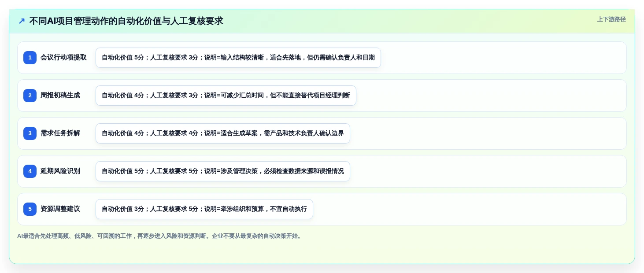Image resolution: width=644 pixels, height=273 pixels.
Task: Click the description box mentioning 产品和技术负责人确认边界
Action: point(223,133)
